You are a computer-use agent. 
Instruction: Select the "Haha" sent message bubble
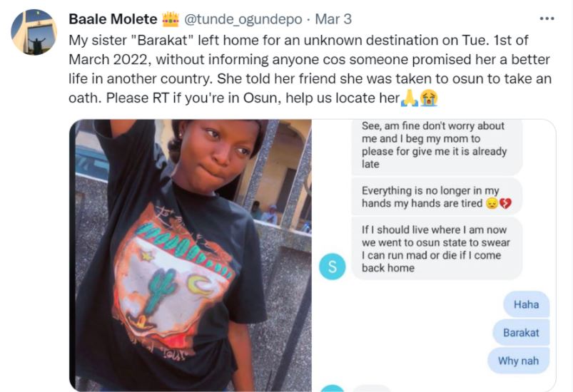pos(526,304)
